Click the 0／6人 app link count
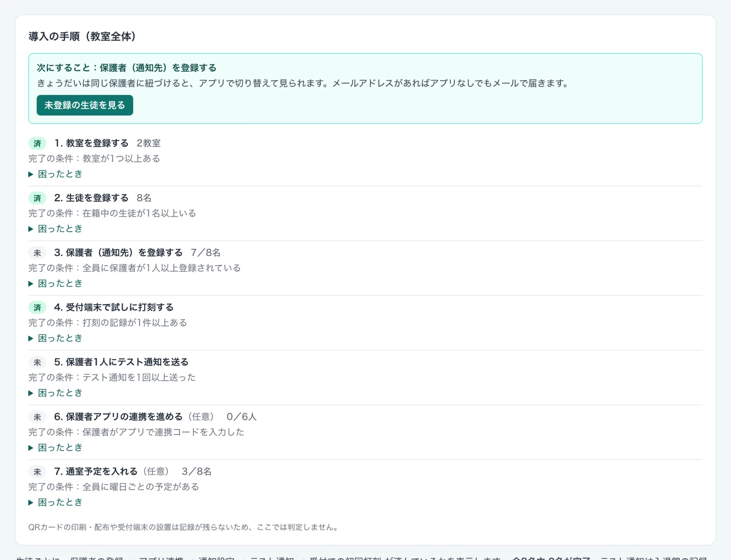731x560 pixels. click(x=242, y=417)
